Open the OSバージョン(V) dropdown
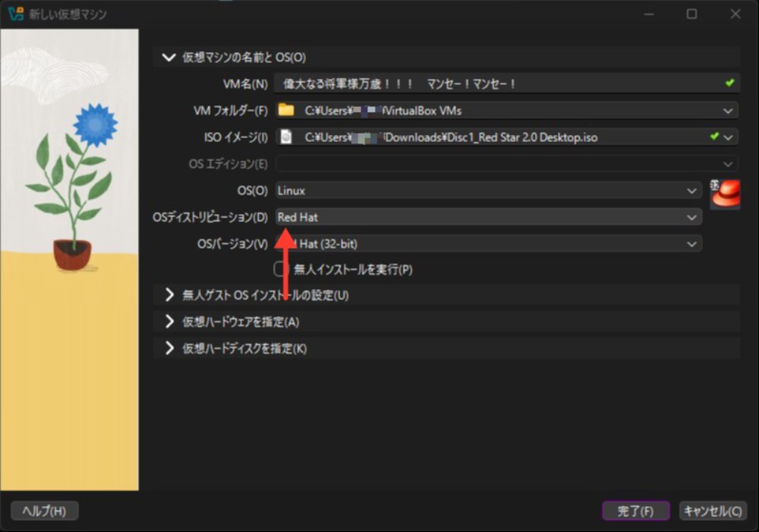Screen dimensions: 759x532 tap(488, 244)
